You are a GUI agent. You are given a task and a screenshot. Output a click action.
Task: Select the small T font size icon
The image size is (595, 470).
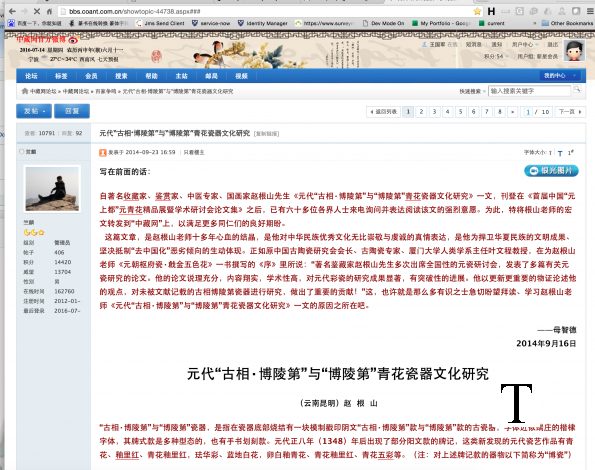point(550,153)
